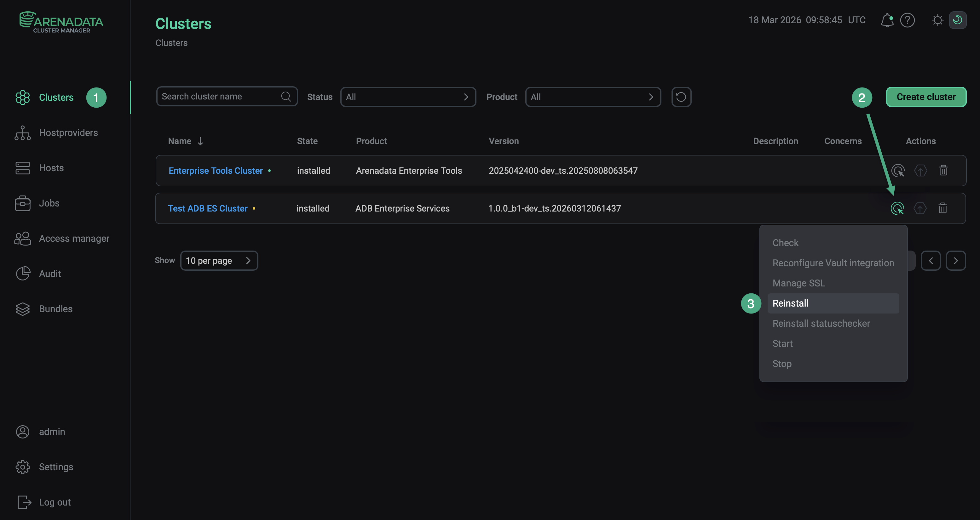Delete the Enterprise Tools Cluster via trash icon
The width and height of the screenshot is (980, 520).
943,171
